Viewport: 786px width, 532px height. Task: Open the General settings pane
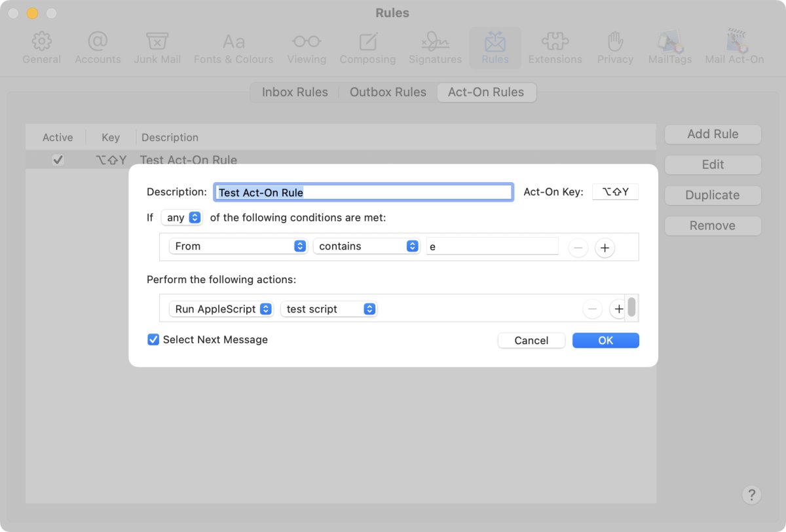[41, 46]
